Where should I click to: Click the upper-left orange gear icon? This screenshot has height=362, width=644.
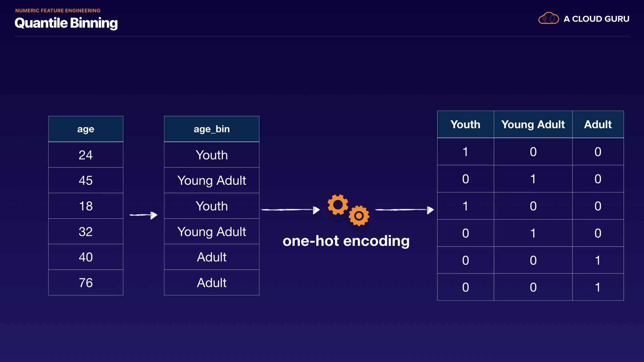click(x=338, y=204)
